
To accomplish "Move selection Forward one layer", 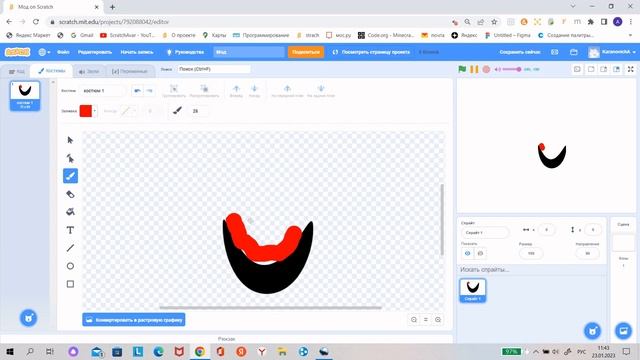I will point(236,91).
